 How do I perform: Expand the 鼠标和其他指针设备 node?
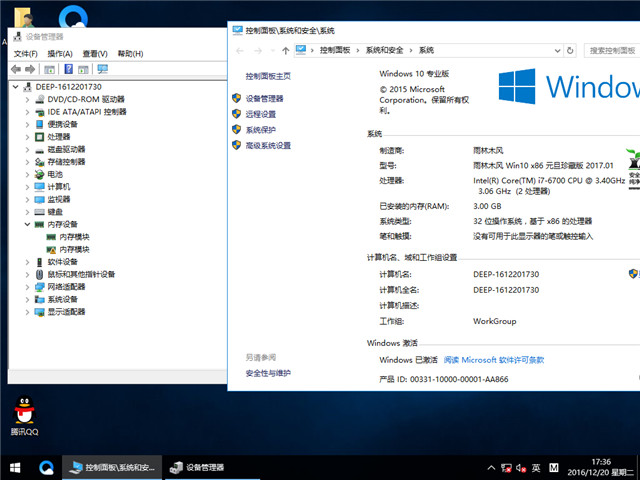coord(27,274)
